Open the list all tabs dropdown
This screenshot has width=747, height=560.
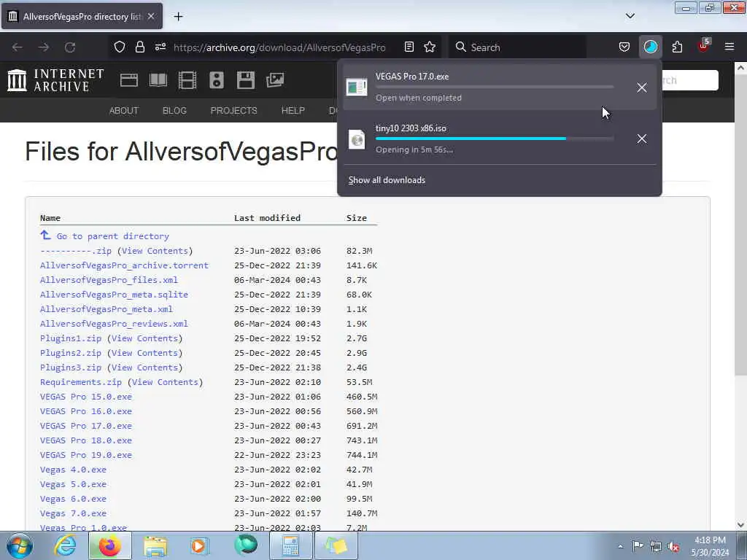tap(630, 16)
